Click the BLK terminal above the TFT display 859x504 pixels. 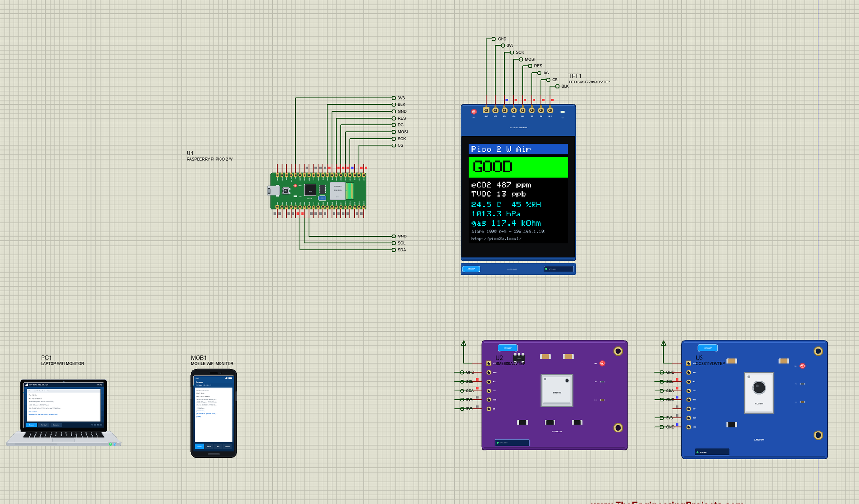[x=557, y=86]
